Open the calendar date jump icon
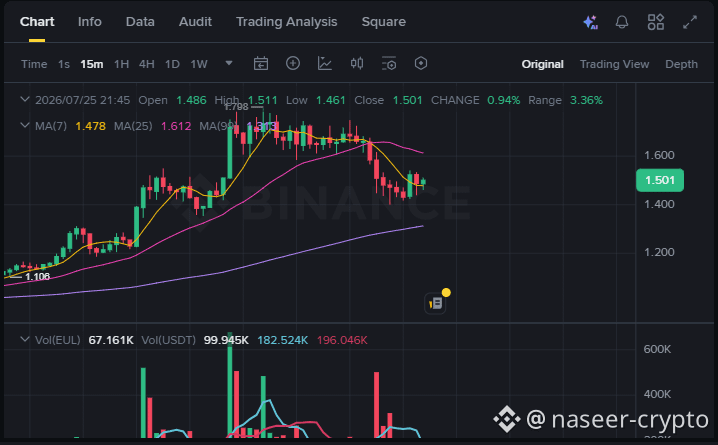The height and width of the screenshot is (445, 718). tap(261, 64)
